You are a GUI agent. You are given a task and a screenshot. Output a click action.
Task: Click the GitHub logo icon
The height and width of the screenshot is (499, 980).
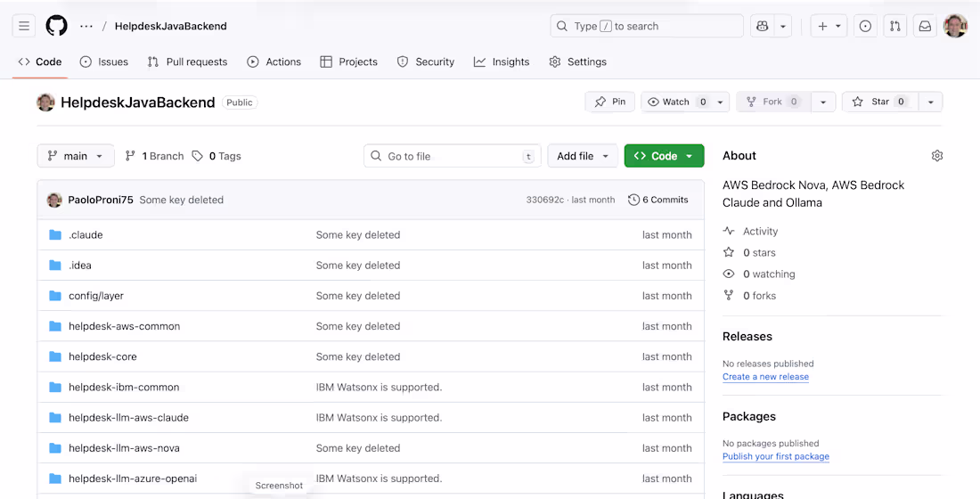click(x=56, y=26)
